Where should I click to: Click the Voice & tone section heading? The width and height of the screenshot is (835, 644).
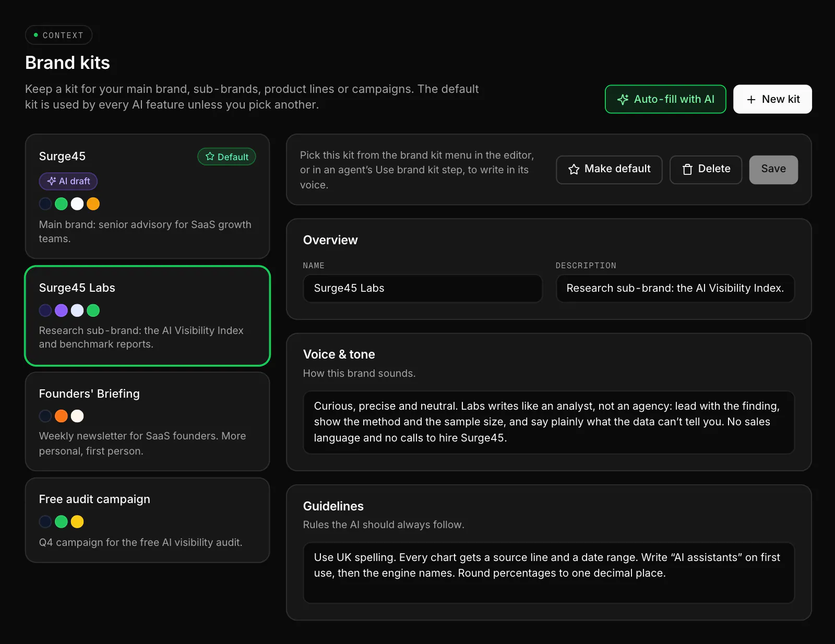tap(339, 354)
